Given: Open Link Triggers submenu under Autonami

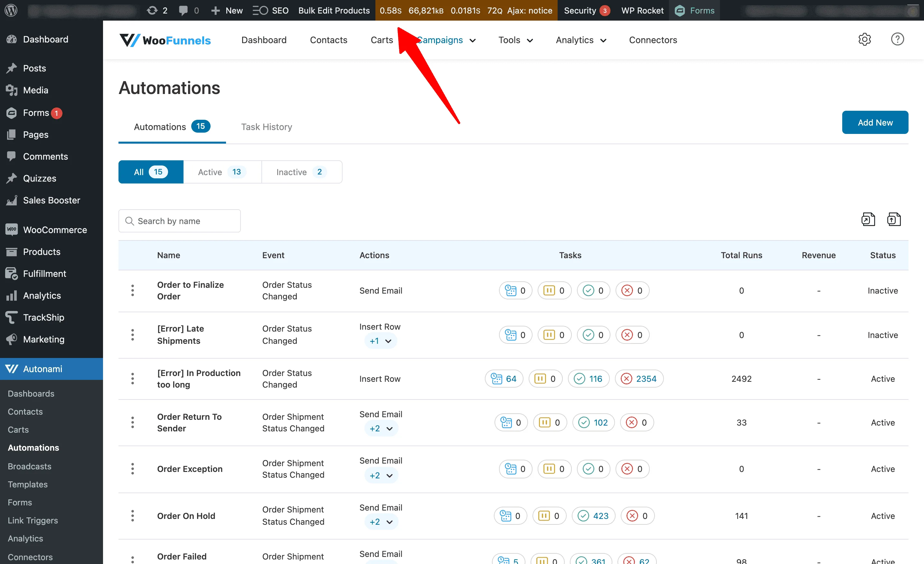Looking at the screenshot, I should coord(33,520).
